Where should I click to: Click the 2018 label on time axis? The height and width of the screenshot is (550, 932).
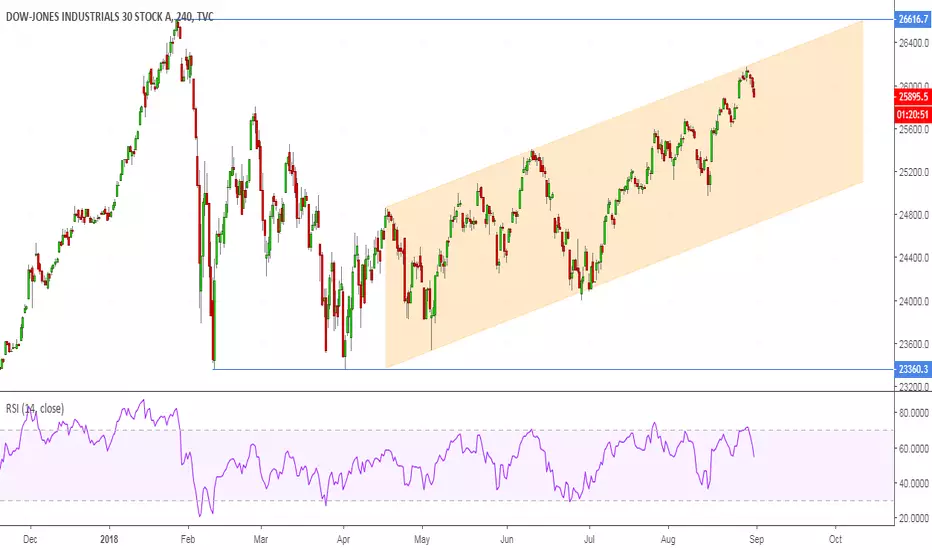point(109,539)
